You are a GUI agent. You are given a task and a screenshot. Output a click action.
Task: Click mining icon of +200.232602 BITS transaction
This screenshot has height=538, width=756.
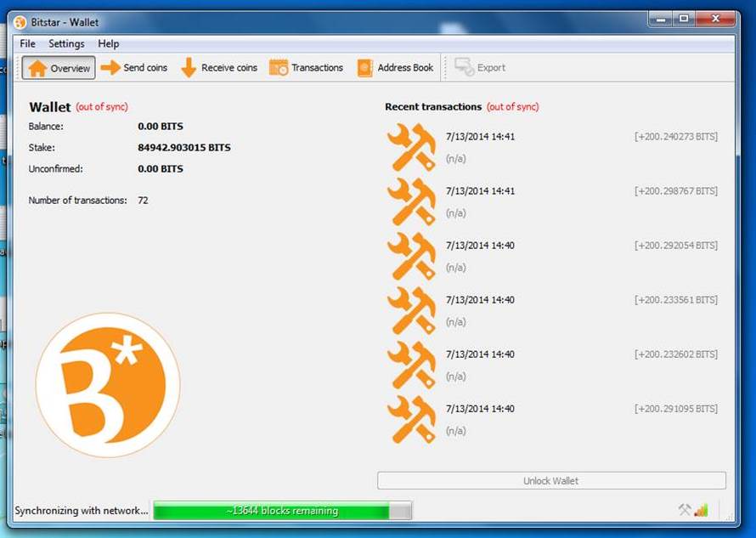(412, 365)
